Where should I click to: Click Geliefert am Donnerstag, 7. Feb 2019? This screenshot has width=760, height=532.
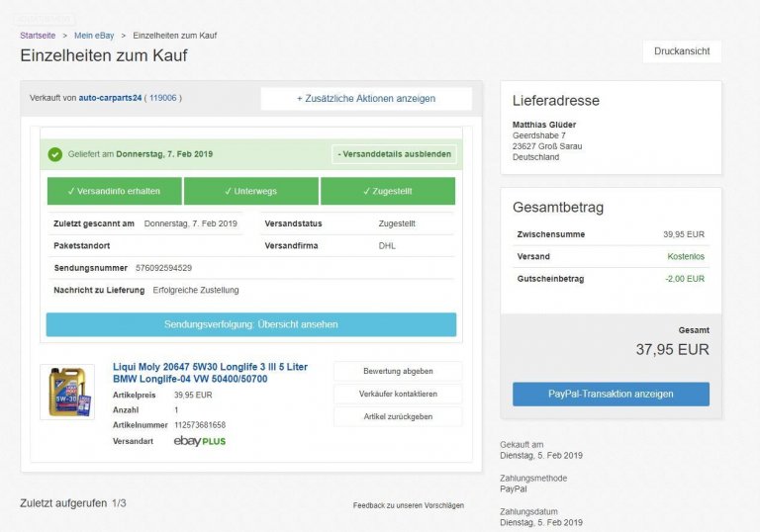[141, 154]
